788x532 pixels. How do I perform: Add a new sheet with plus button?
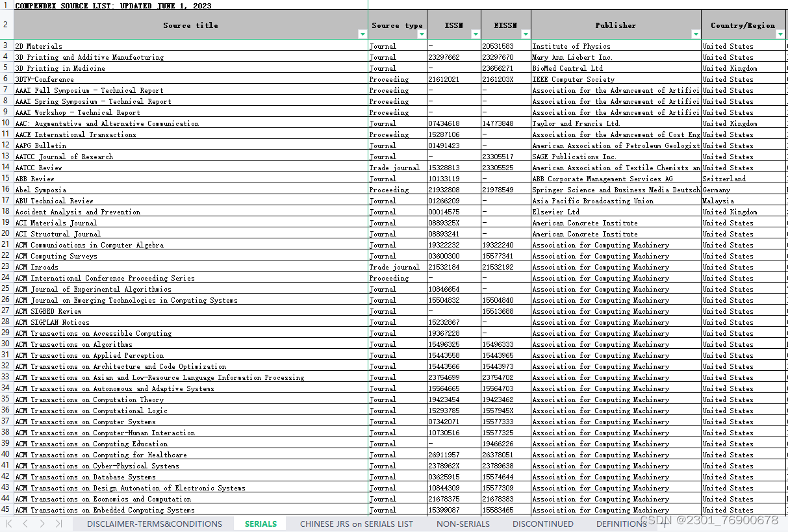click(x=664, y=524)
